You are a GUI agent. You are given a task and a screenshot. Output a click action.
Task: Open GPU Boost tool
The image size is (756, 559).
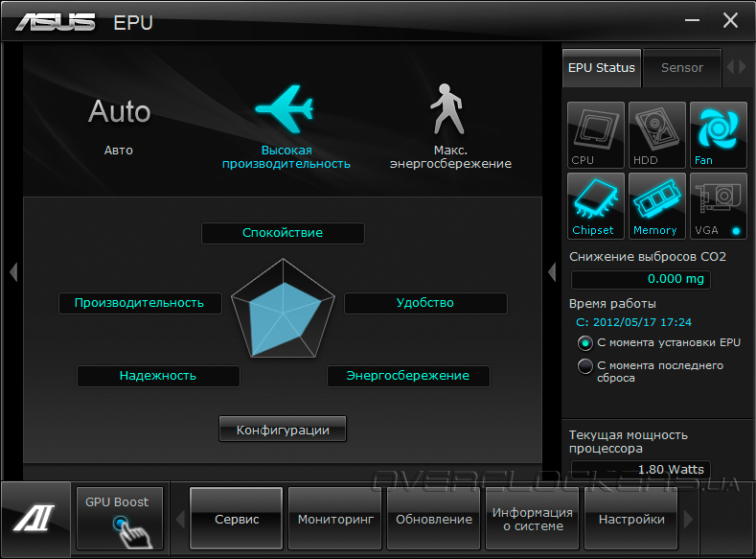tap(120, 519)
